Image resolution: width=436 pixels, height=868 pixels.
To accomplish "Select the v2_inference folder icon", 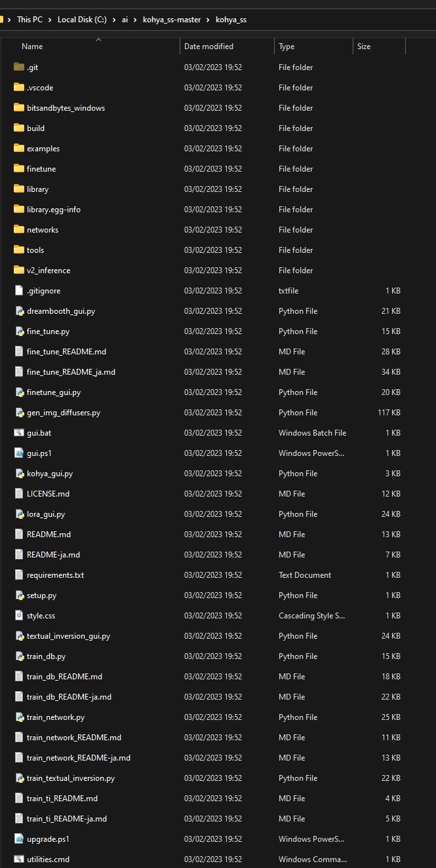I will coord(18,270).
